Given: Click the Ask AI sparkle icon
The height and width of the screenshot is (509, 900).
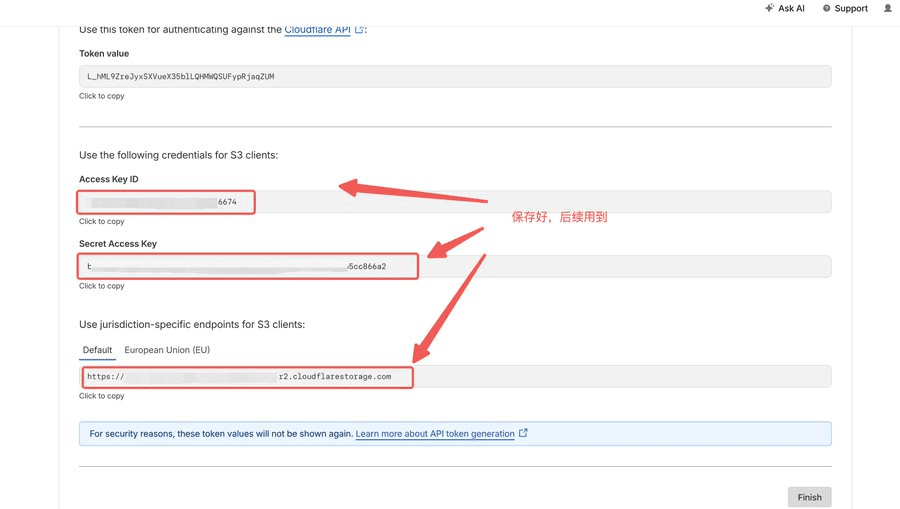Looking at the screenshot, I should tap(769, 7).
